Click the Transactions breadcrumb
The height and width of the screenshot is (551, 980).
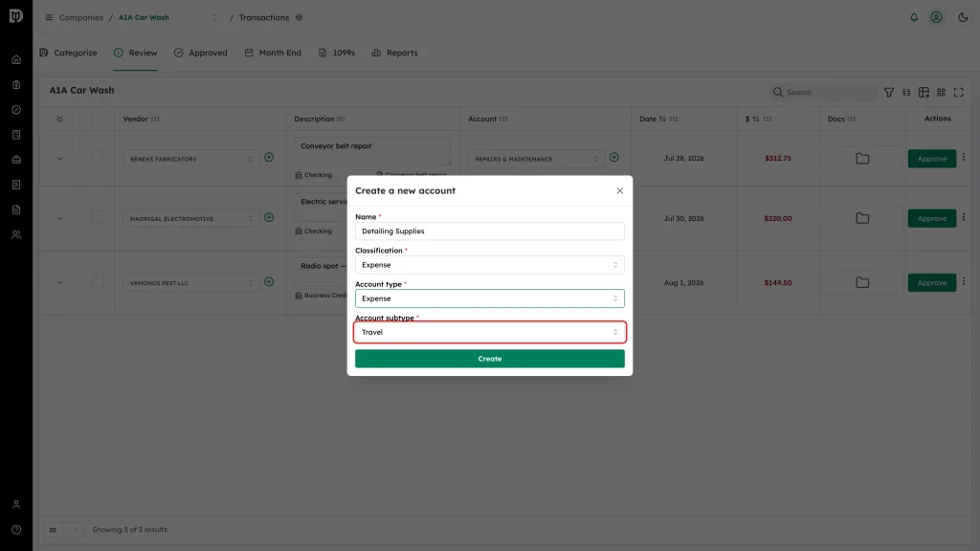(x=264, y=17)
